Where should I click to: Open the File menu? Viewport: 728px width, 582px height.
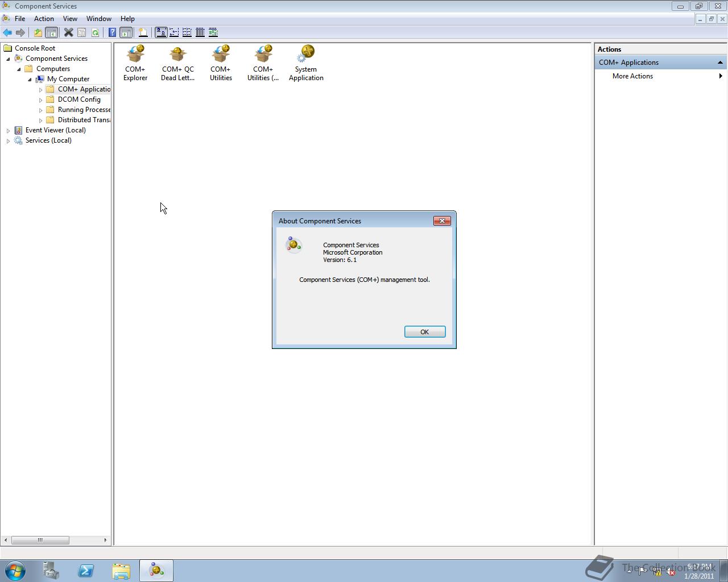point(20,19)
